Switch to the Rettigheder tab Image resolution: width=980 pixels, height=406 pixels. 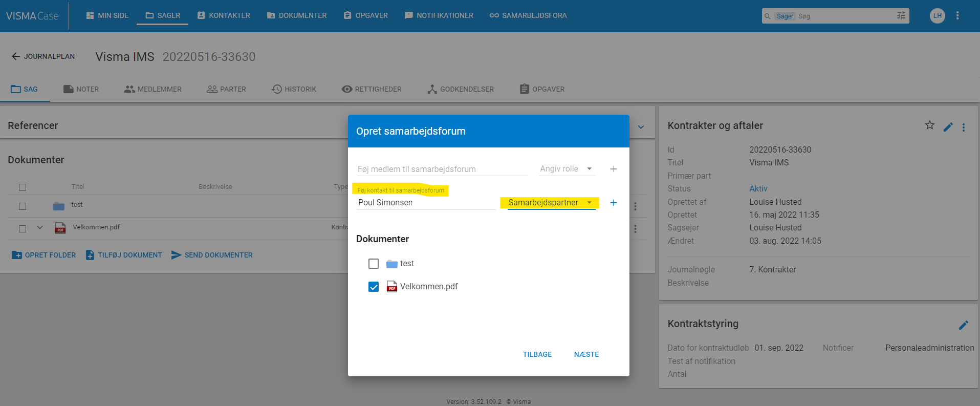[x=372, y=89]
